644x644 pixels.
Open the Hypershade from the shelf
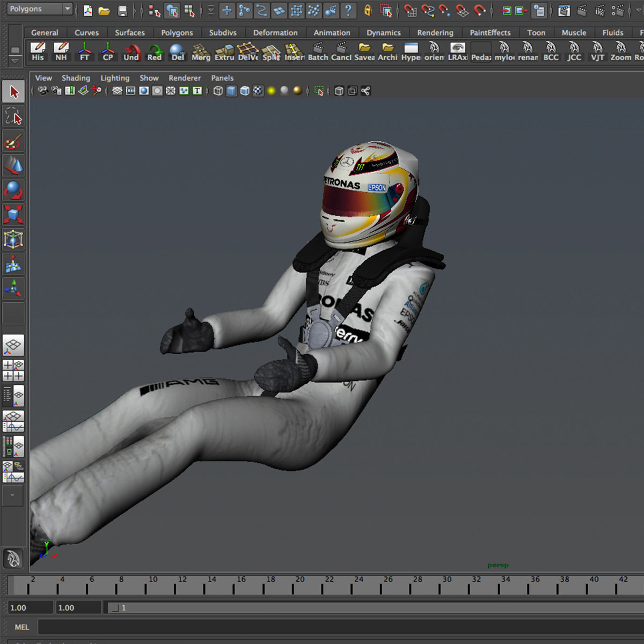411,52
